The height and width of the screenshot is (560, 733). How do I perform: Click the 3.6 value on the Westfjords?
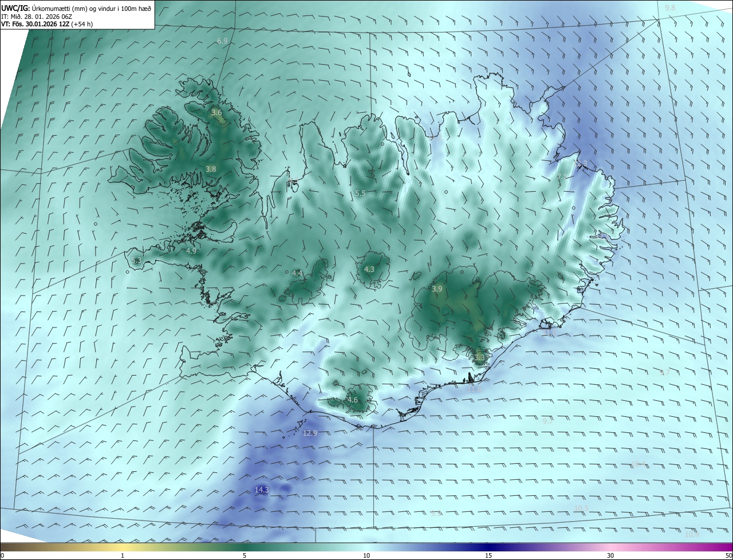pyautogui.click(x=216, y=113)
